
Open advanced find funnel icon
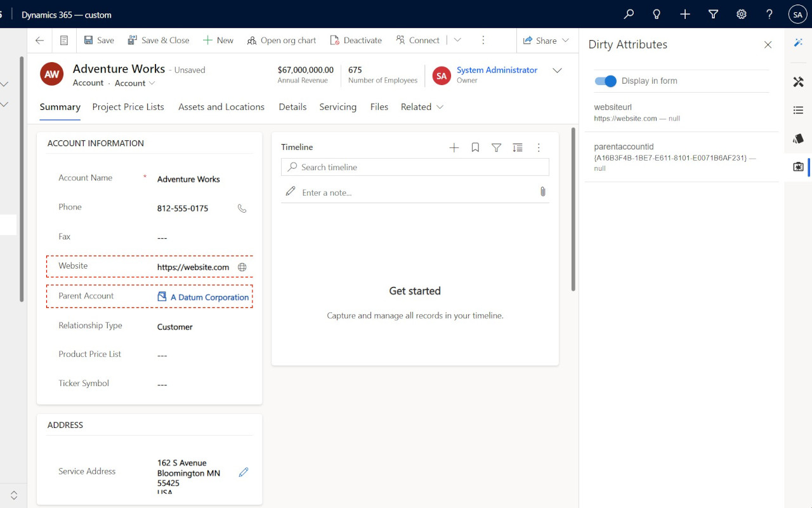coord(713,14)
